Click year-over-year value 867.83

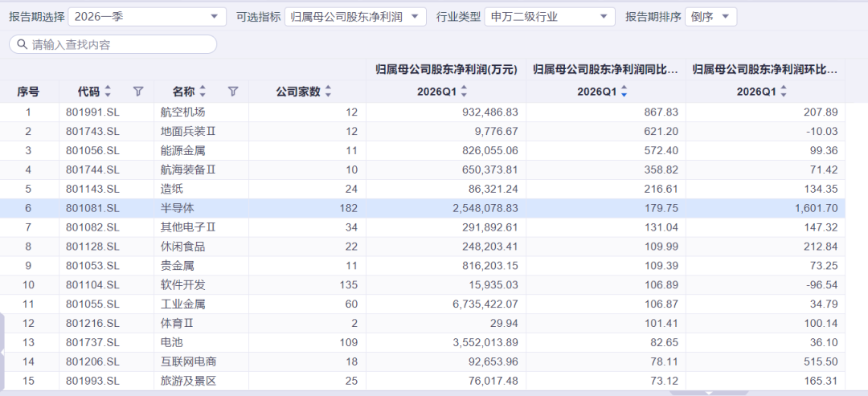(x=661, y=112)
